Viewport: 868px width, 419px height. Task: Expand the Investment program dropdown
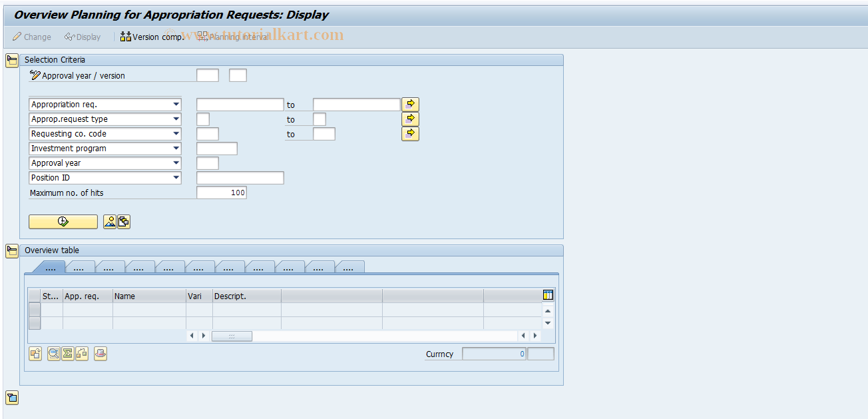coord(176,149)
